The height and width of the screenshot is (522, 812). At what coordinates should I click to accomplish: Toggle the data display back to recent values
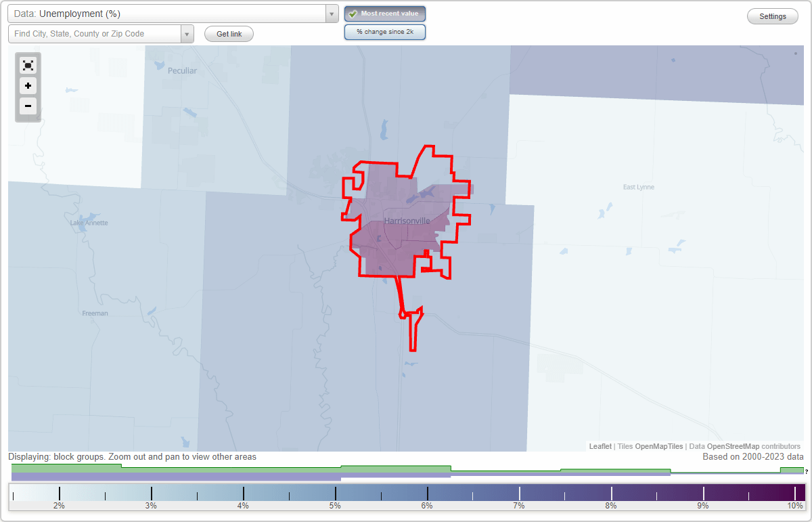tap(384, 13)
